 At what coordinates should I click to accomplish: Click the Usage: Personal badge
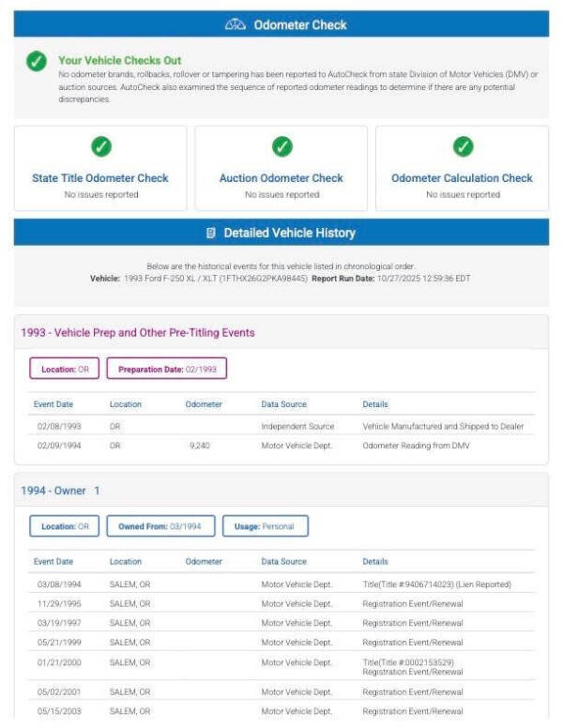point(265,526)
